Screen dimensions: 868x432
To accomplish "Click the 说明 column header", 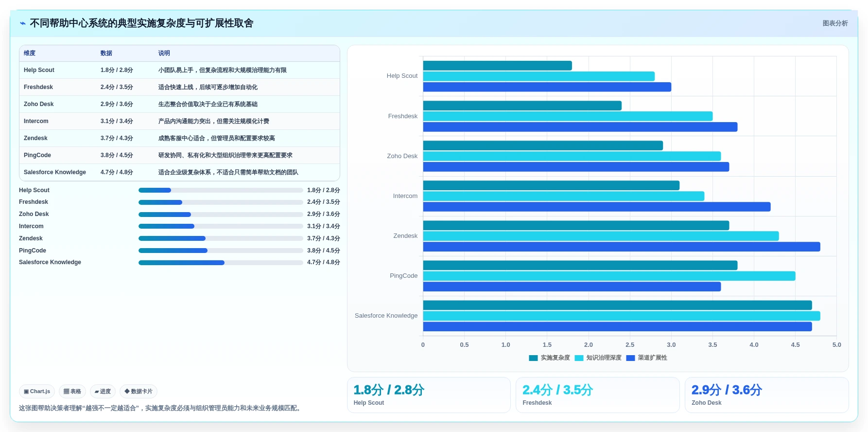I will pos(164,53).
